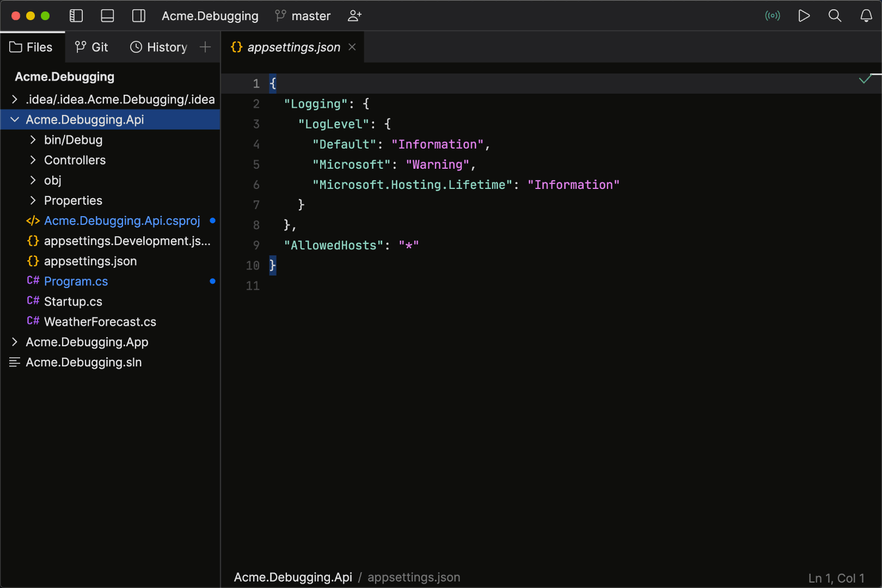Open notifications bell
This screenshot has height=588, width=882.
tap(866, 16)
